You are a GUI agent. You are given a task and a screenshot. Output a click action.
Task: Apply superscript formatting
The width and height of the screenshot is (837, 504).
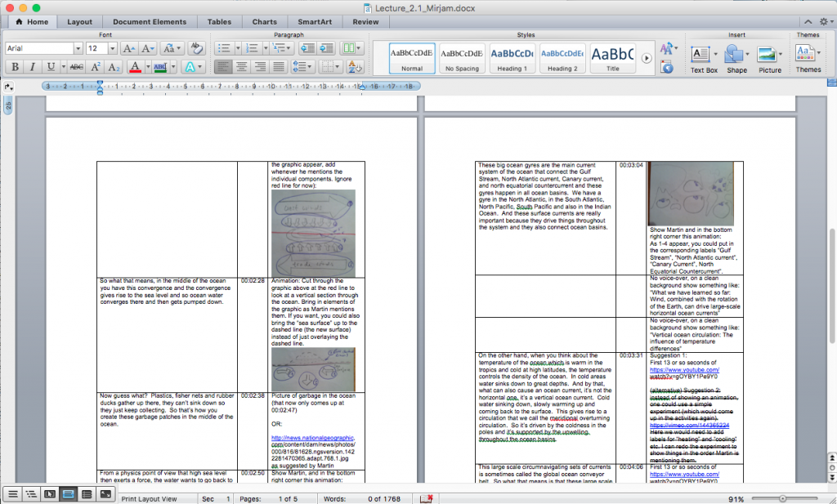[96, 67]
